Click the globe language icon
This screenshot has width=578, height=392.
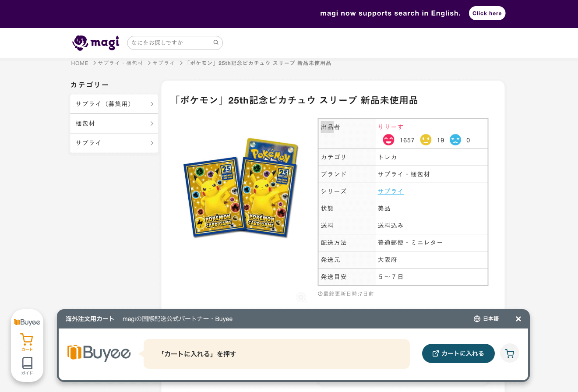tap(477, 319)
